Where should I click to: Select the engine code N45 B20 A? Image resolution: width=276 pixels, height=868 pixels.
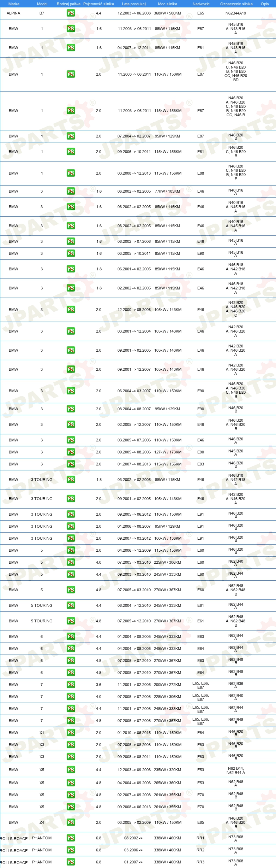(x=236, y=452)
